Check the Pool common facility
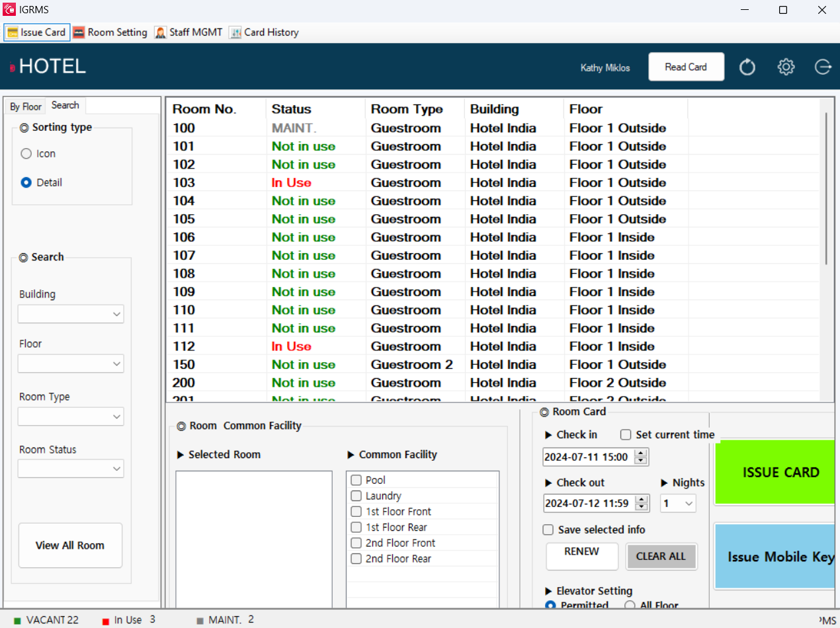This screenshot has height=628, width=840. pos(357,480)
